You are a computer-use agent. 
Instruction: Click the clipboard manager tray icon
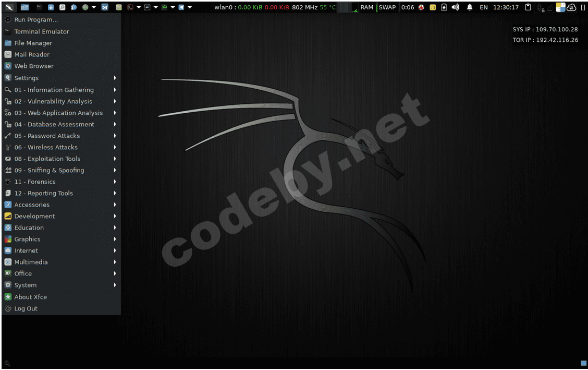528,7
